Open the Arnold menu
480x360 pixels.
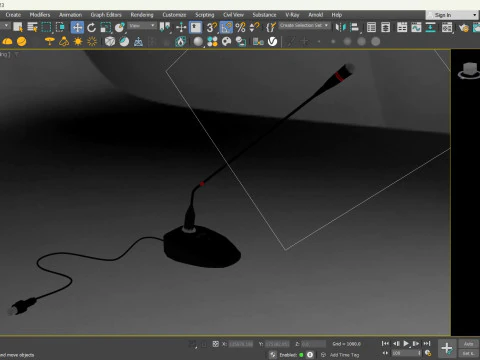coord(316,15)
